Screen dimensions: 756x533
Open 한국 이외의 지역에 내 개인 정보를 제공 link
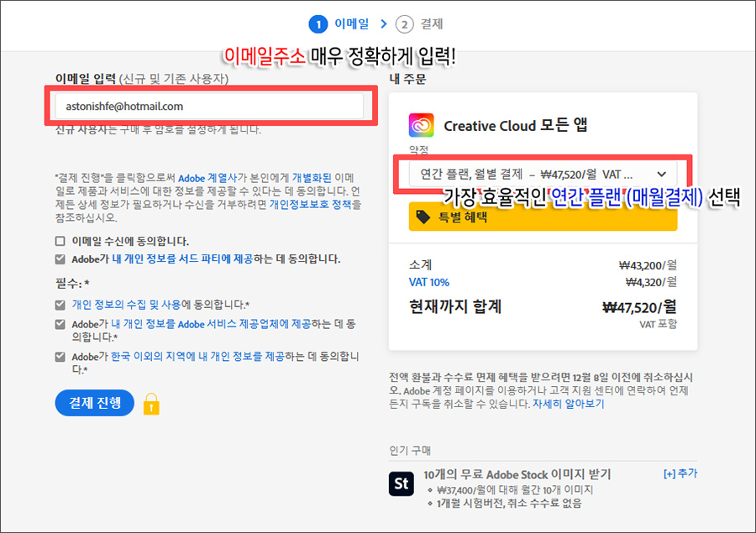[197, 357]
